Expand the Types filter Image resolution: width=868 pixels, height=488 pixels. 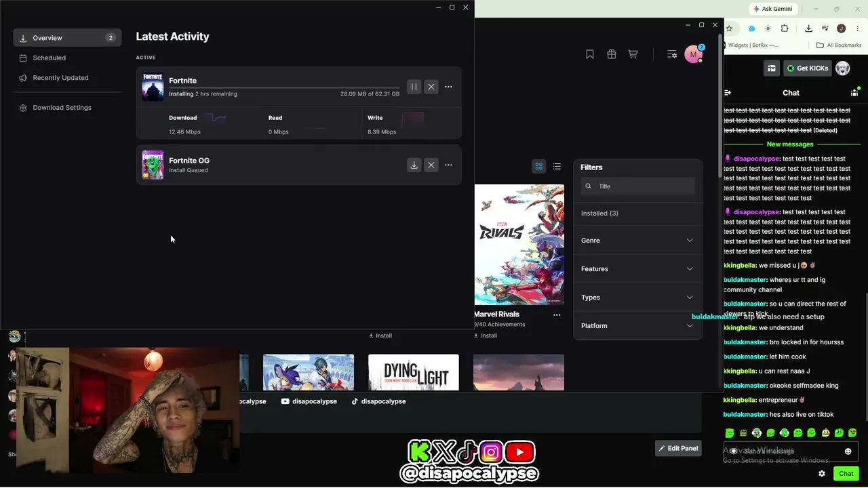point(638,298)
